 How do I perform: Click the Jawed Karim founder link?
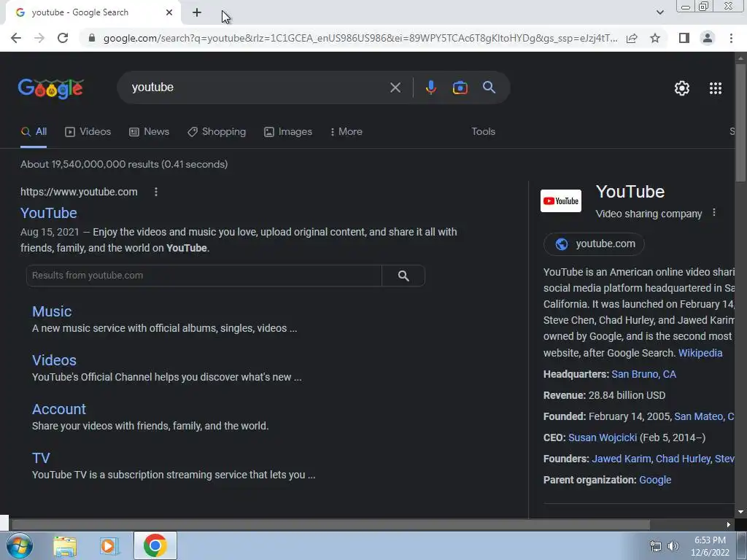click(x=622, y=459)
